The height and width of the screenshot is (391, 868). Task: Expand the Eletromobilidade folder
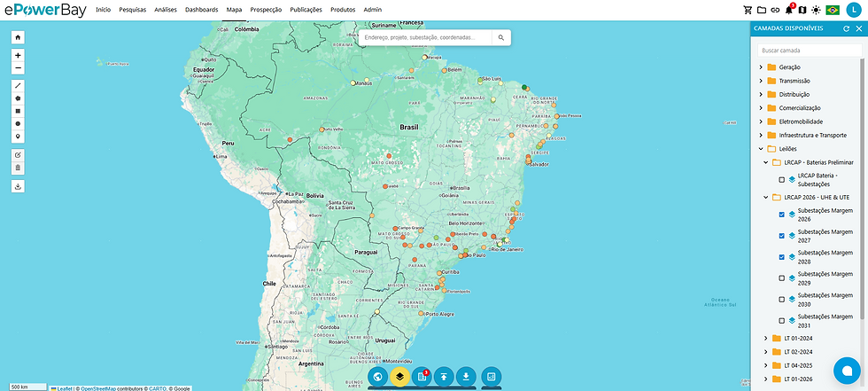[761, 121]
